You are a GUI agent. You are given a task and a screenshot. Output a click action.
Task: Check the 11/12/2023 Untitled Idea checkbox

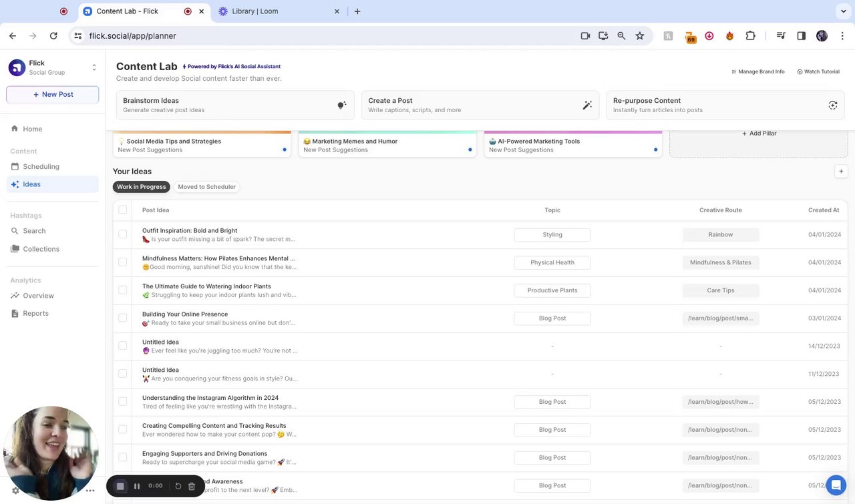coord(122,374)
